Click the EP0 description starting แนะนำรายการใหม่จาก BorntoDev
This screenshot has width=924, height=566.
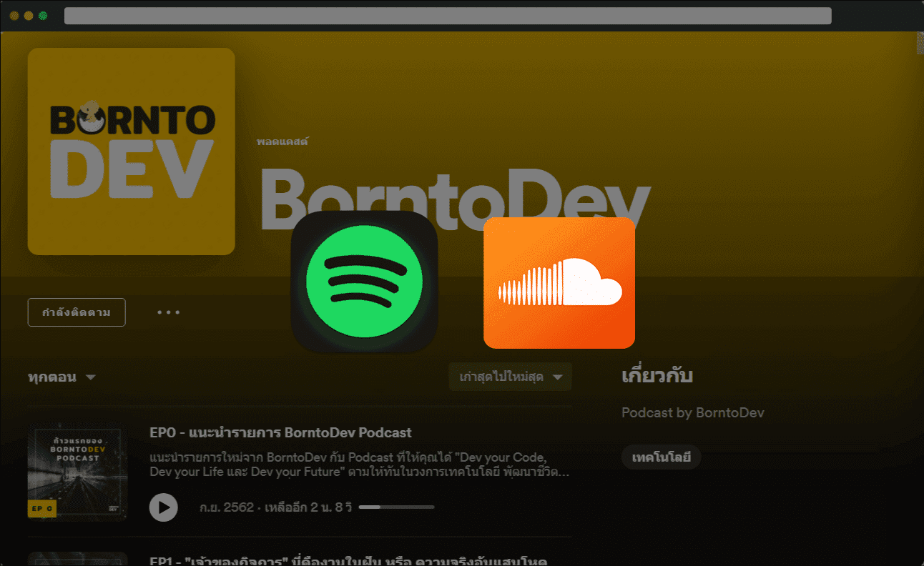pos(360,465)
